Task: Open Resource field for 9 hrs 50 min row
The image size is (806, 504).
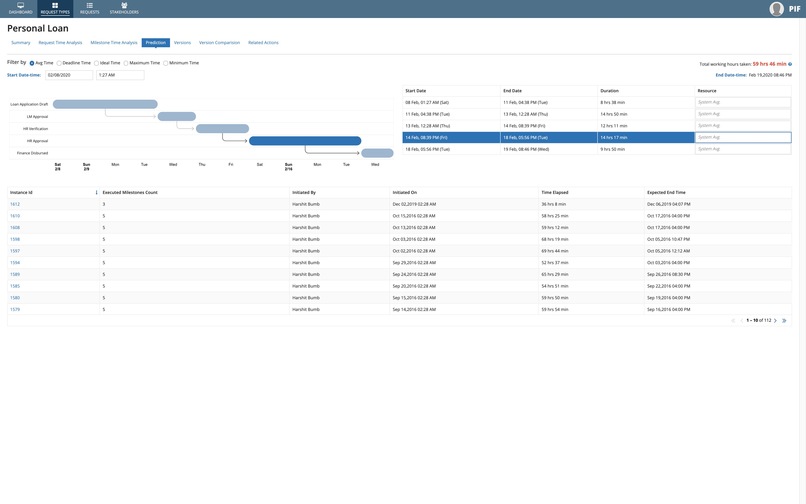Action: [743, 149]
